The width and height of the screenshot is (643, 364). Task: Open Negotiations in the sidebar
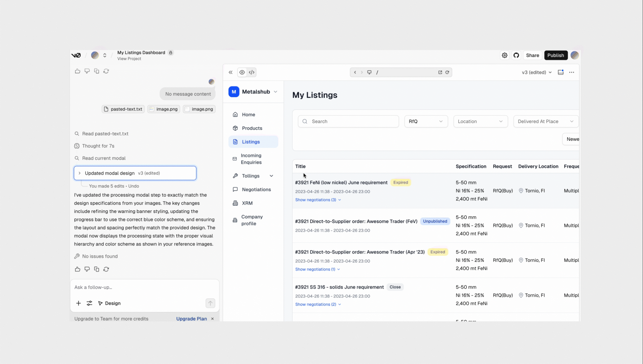coord(256,189)
